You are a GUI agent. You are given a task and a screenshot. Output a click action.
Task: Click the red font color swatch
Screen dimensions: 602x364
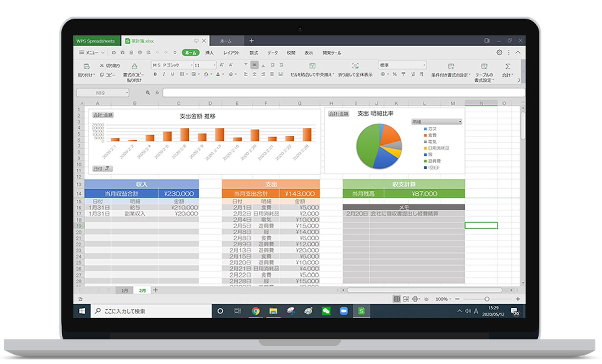218,74
